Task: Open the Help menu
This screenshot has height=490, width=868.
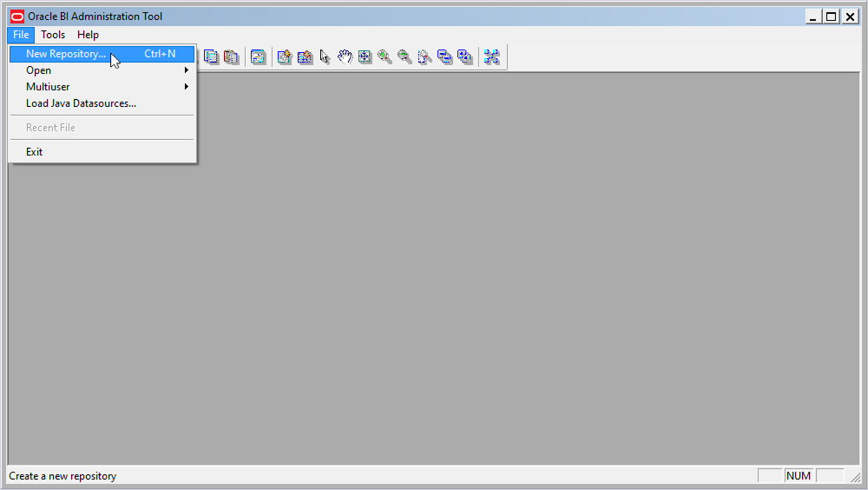Action: coord(88,35)
